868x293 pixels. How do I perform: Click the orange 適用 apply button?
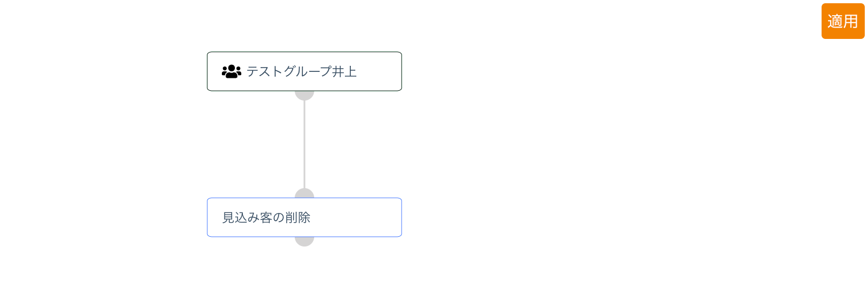(843, 21)
